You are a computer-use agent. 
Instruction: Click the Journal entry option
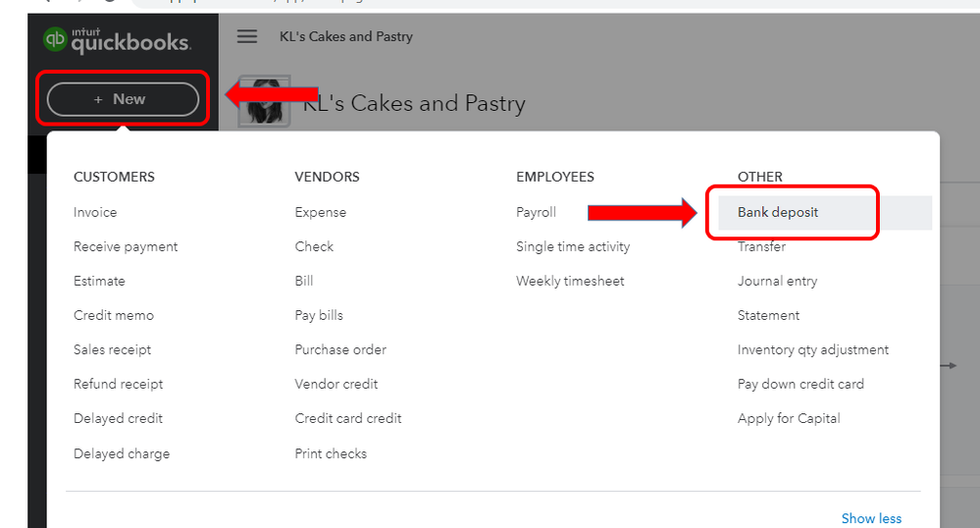click(x=777, y=281)
